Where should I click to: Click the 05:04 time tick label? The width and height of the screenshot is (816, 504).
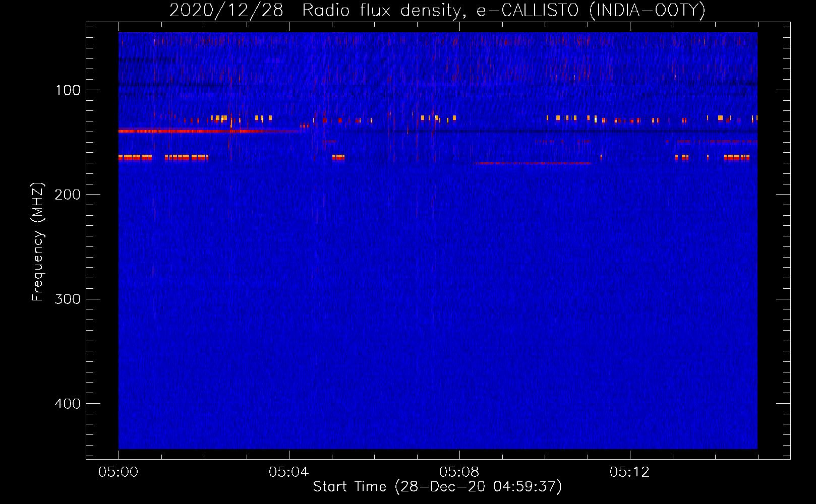click(288, 472)
